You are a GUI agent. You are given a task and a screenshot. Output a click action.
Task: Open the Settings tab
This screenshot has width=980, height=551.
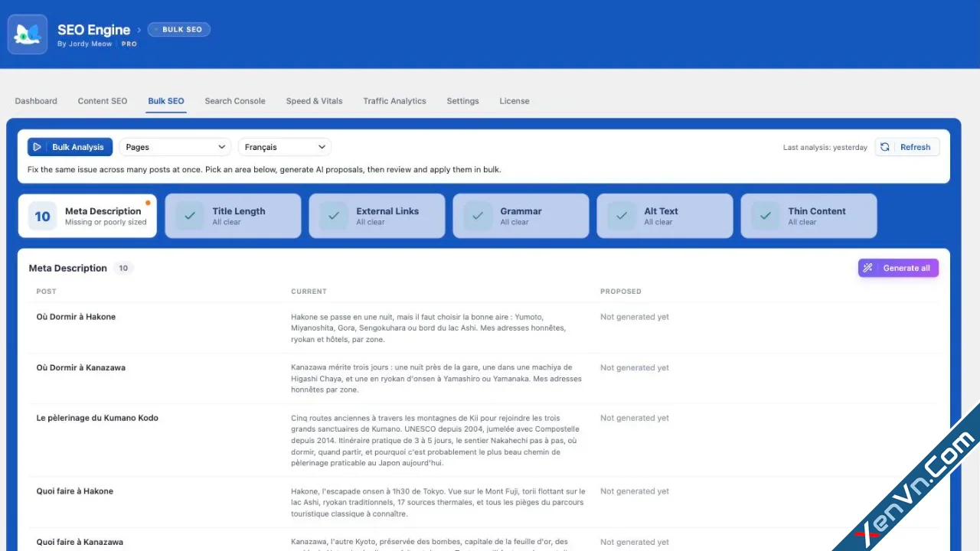click(x=462, y=101)
